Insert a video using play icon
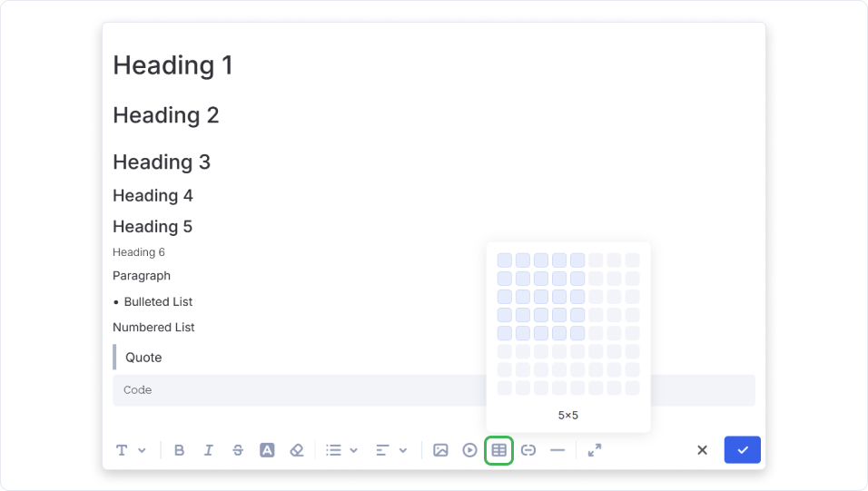 [469, 450]
